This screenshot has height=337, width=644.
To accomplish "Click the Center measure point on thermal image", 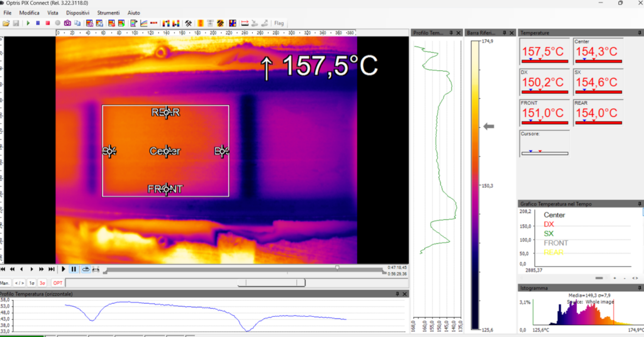I will (x=166, y=151).
